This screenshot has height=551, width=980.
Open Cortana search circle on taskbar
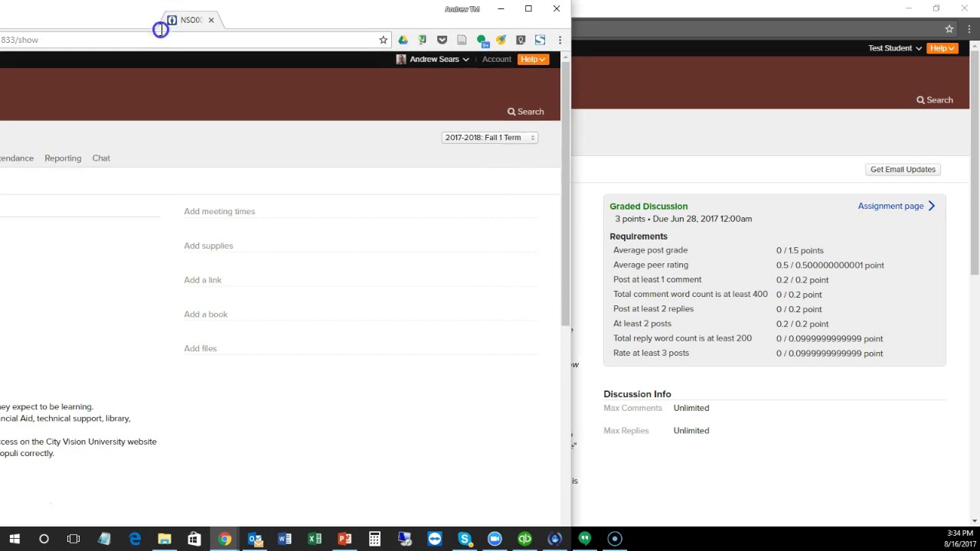click(44, 539)
